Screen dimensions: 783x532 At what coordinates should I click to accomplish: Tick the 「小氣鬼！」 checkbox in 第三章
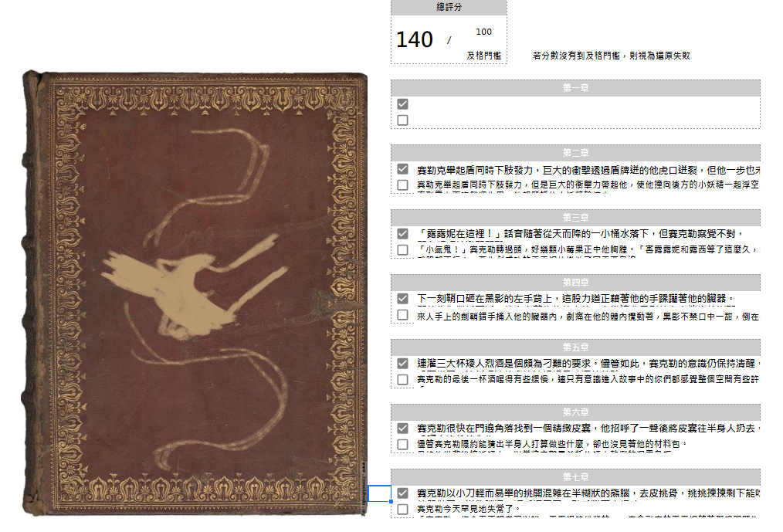point(402,249)
